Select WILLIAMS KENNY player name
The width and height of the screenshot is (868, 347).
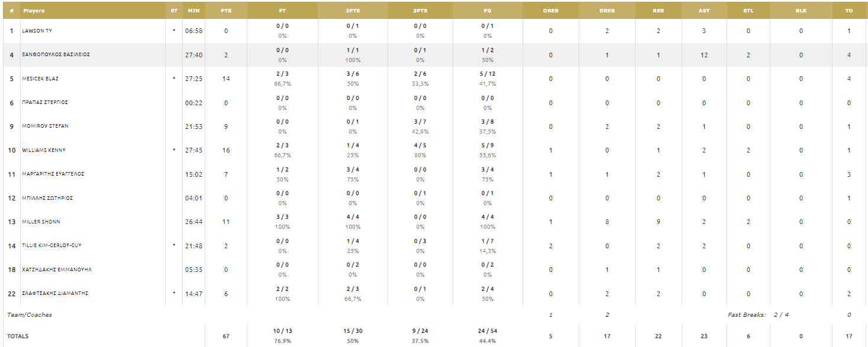tap(44, 150)
